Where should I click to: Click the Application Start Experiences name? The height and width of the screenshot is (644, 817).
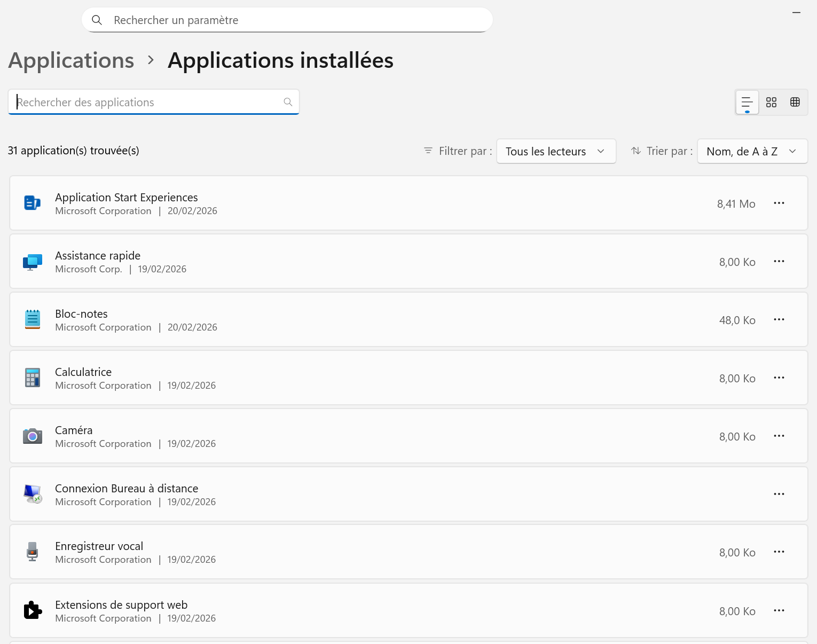126,197
